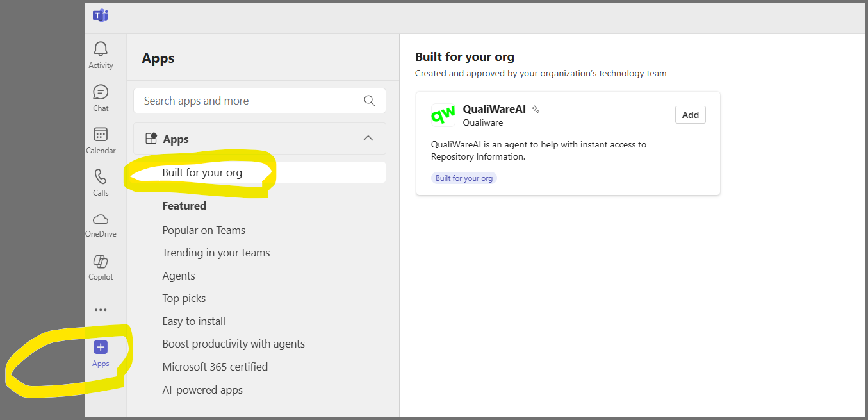868x420 pixels.
Task: Select Built for your org category
Action: [x=202, y=172]
